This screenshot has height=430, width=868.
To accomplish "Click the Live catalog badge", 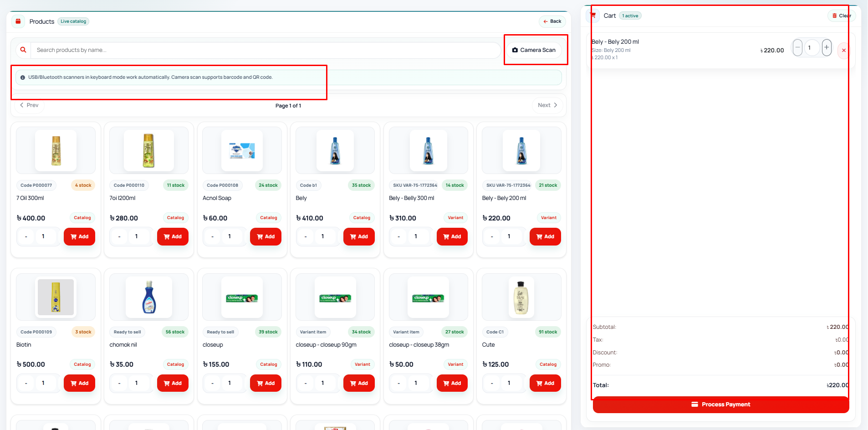I will point(73,21).
